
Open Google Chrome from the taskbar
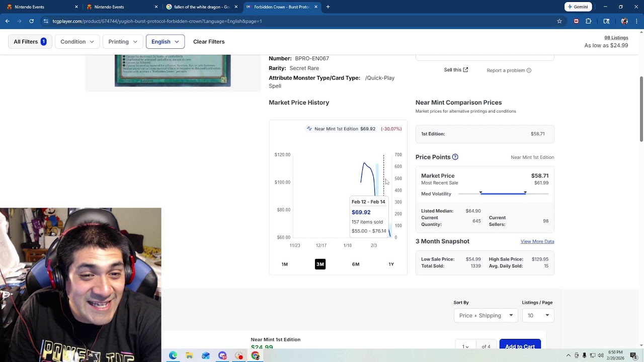coord(256,355)
